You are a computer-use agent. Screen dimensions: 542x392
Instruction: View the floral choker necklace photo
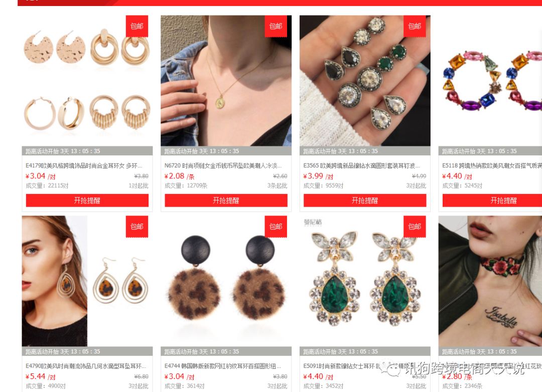490,281
